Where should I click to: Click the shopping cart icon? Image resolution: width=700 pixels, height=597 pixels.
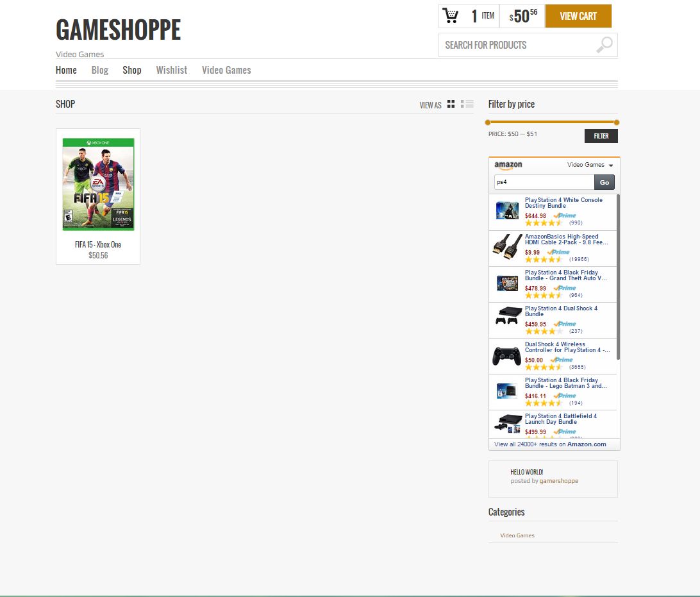[451, 16]
